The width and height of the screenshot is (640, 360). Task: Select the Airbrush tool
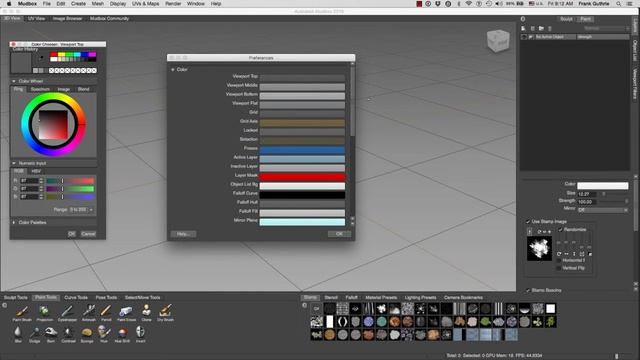[89, 312]
